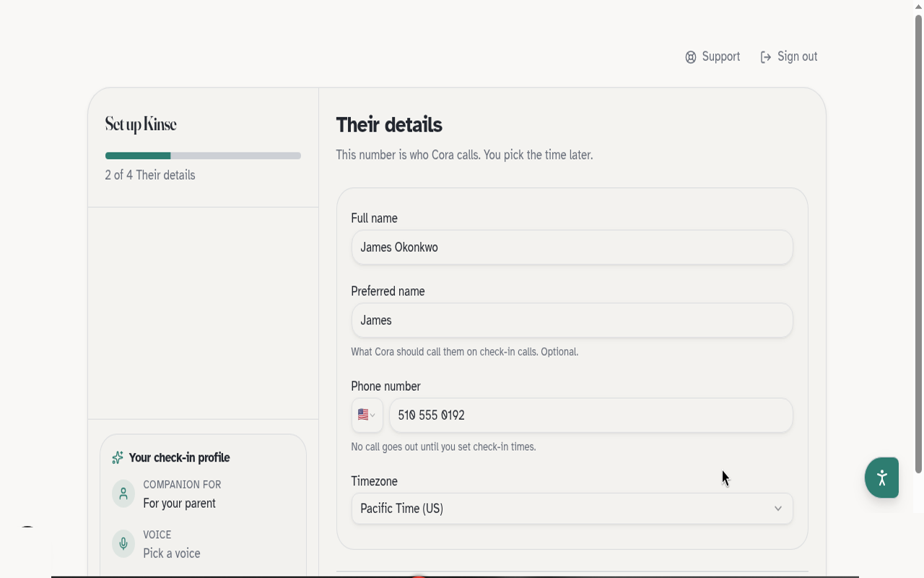Click the setup progress bar
This screenshot has height=578, width=924.
click(x=203, y=155)
